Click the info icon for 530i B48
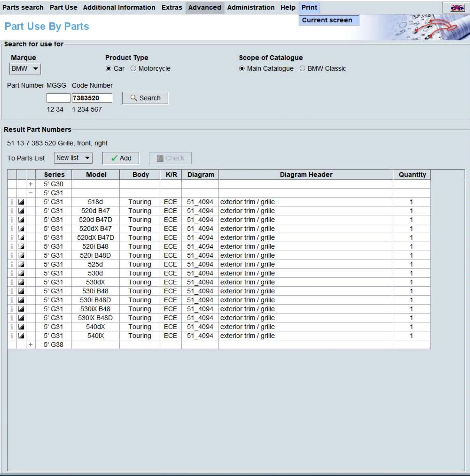Image resolution: width=470 pixels, height=476 pixels. [x=12, y=291]
